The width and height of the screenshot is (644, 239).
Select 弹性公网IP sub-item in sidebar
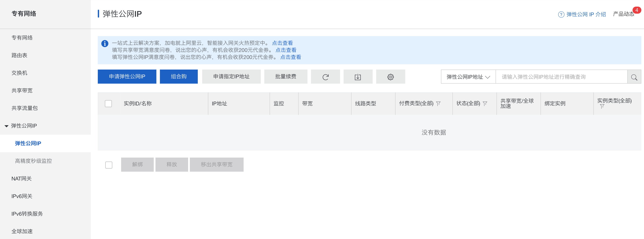(28, 143)
